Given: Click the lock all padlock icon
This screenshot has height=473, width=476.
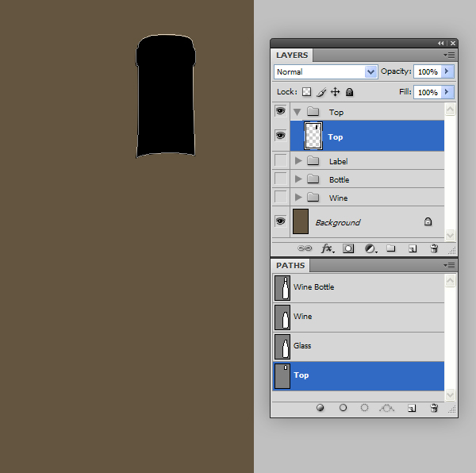Looking at the screenshot, I should [349, 92].
